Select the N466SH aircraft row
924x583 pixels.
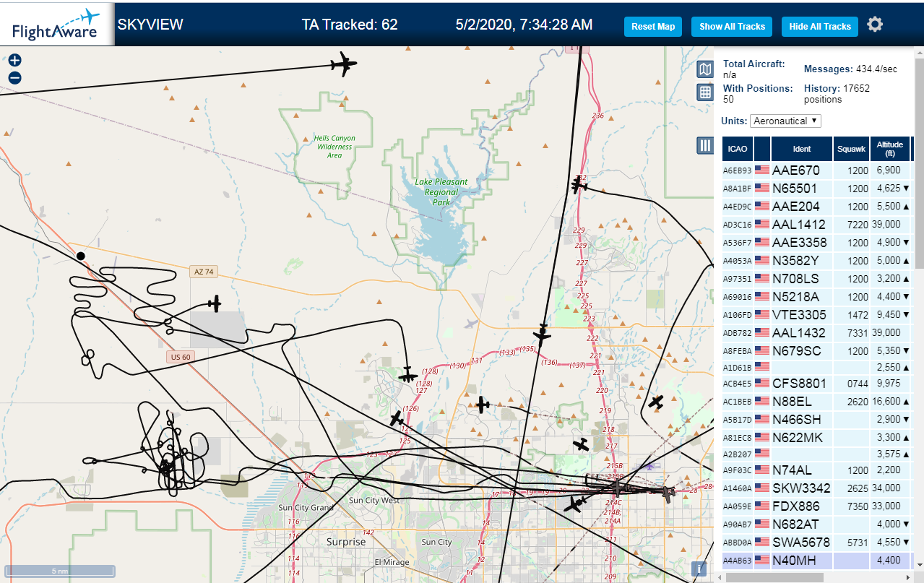pyautogui.click(x=816, y=420)
